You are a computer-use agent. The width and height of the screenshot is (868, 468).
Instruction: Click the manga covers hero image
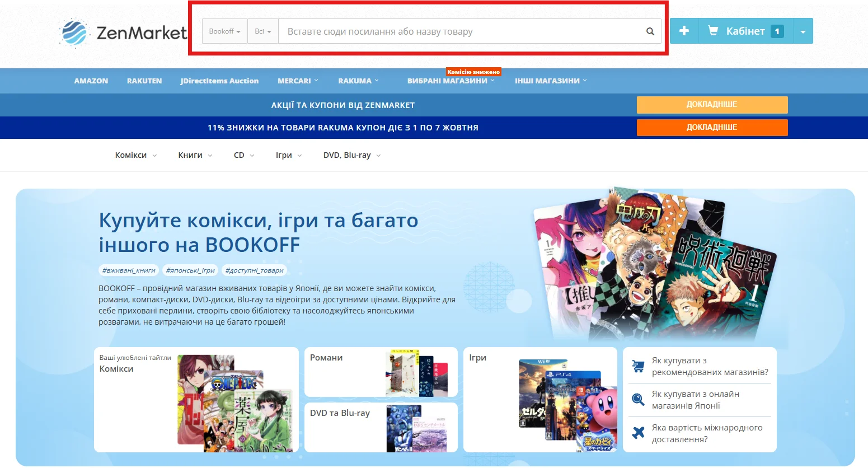(x=654, y=264)
